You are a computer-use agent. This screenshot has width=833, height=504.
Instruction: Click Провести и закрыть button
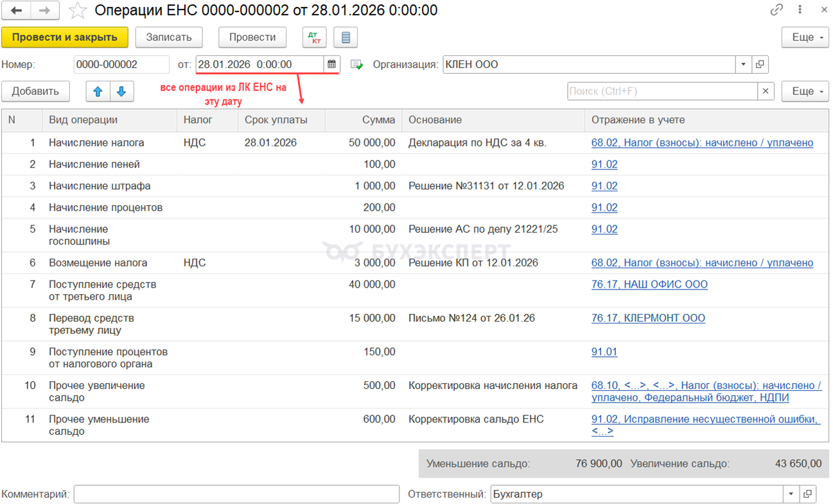pyautogui.click(x=65, y=37)
